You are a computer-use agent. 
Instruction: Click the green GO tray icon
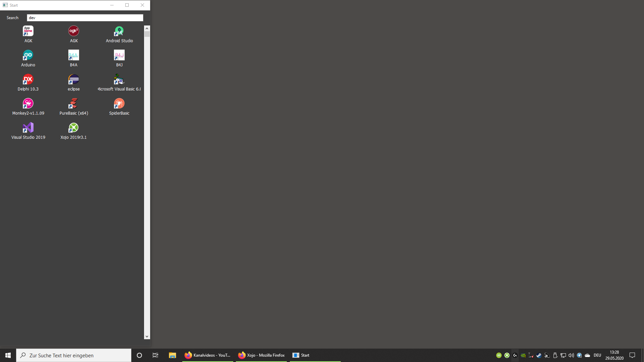(x=499, y=355)
